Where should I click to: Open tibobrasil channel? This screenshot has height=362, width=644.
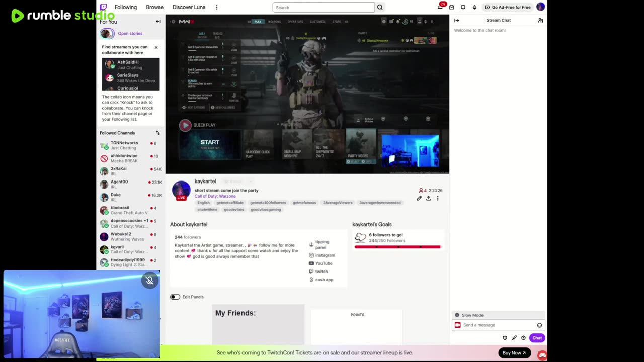coord(130,210)
